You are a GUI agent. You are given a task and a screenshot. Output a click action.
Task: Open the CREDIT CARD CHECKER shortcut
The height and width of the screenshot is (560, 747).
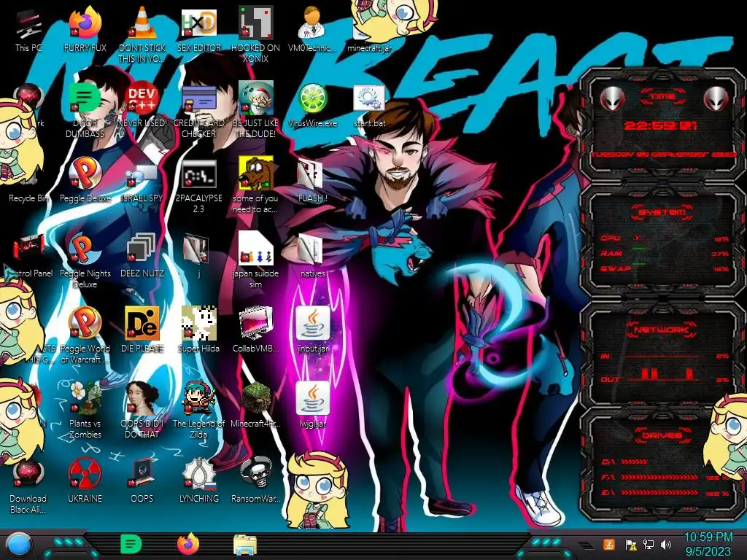pos(198,111)
